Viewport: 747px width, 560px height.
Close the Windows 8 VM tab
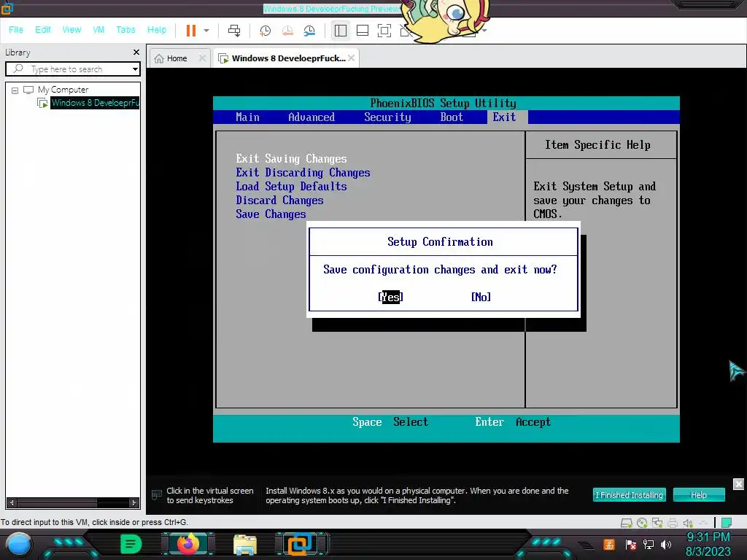(x=351, y=58)
